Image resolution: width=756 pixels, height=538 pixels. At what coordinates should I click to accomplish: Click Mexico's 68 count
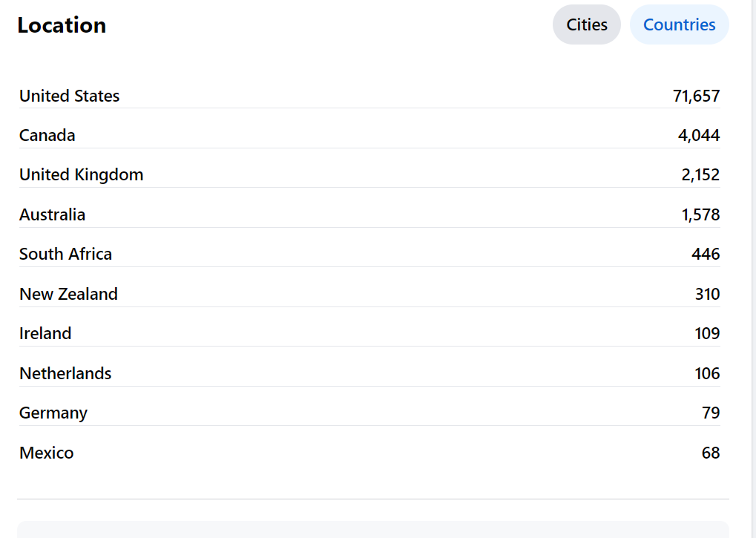(711, 453)
